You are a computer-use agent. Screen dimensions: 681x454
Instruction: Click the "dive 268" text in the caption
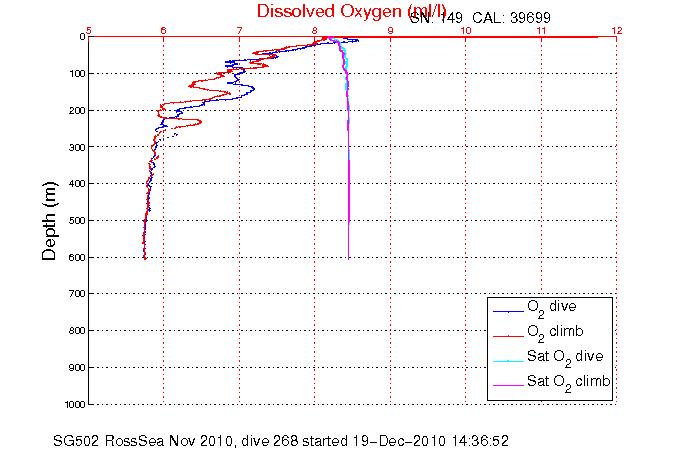pos(270,441)
